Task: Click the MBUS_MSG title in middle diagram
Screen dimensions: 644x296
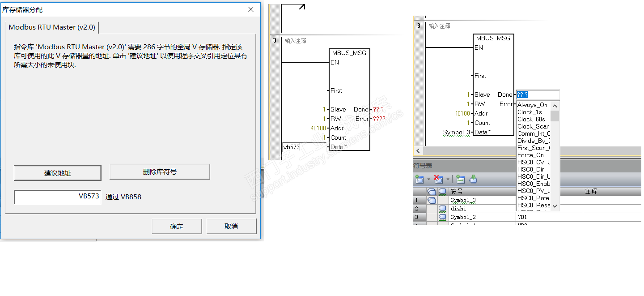Action: pyautogui.click(x=349, y=53)
